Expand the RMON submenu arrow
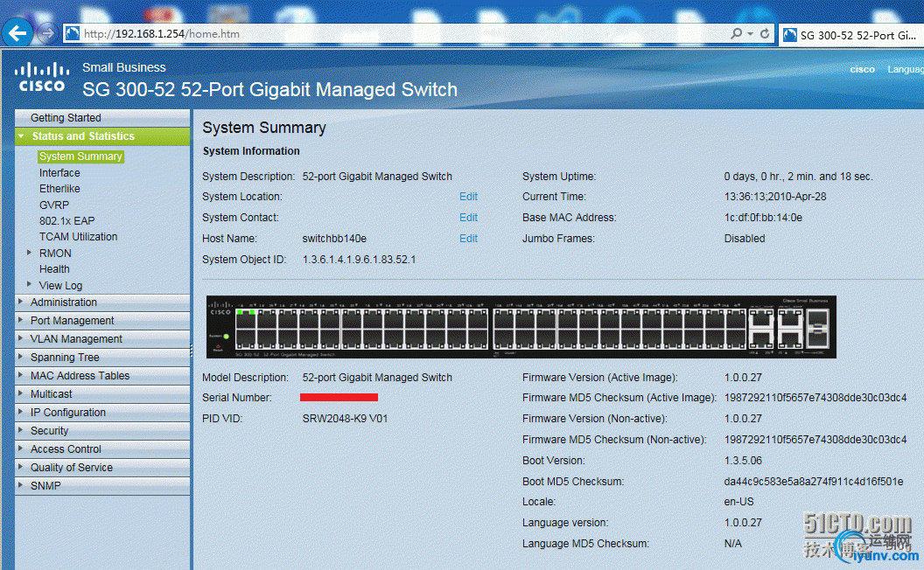924x570 pixels. pyautogui.click(x=29, y=253)
